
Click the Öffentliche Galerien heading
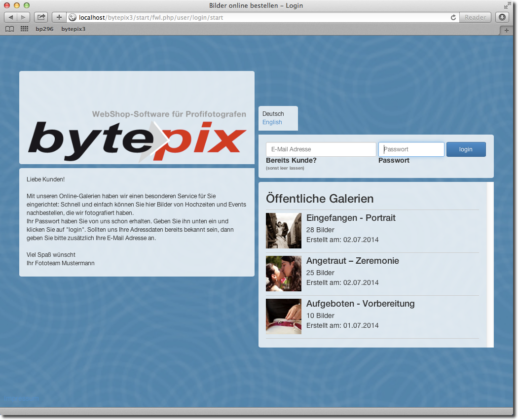coord(320,199)
